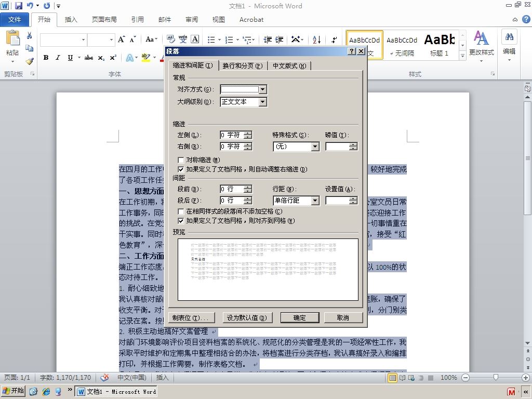Click the Phonetic Guide wén icon
Screen dimensions: 532x399
183,39
